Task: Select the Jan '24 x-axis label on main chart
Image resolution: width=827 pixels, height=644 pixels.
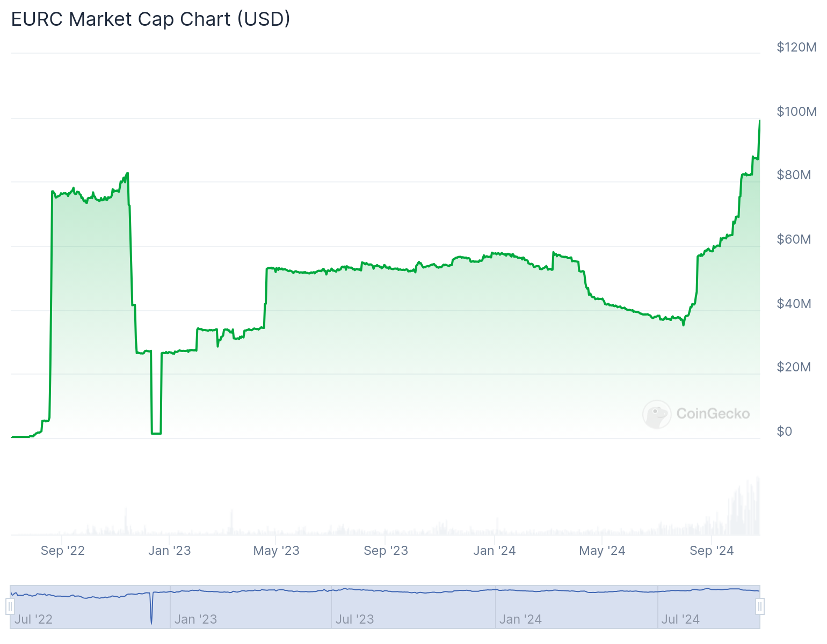Action: coord(495,551)
